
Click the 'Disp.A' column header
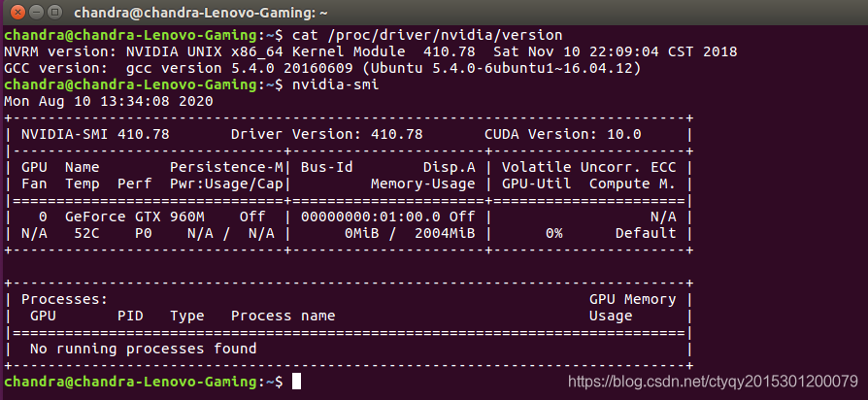449,167
